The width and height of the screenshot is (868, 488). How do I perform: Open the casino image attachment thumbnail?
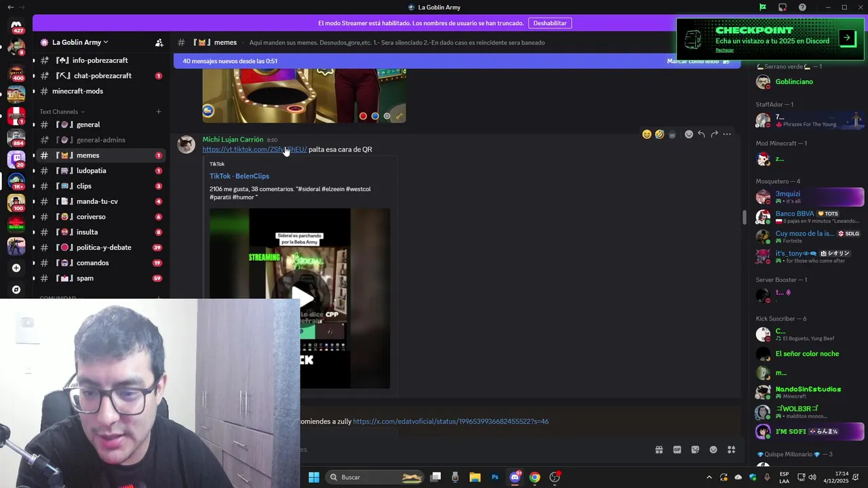coord(304,96)
